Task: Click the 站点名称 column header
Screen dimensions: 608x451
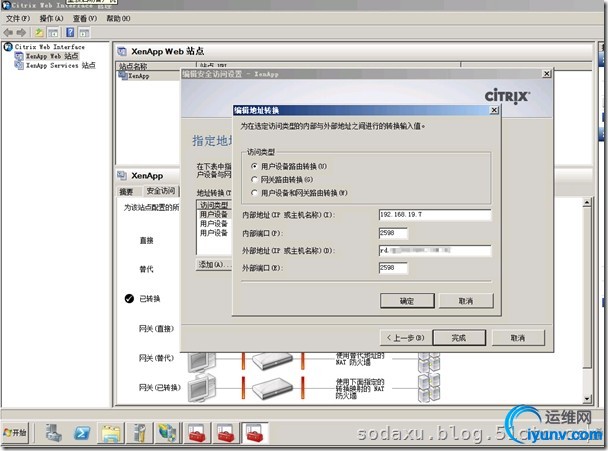Action: pos(156,66)
